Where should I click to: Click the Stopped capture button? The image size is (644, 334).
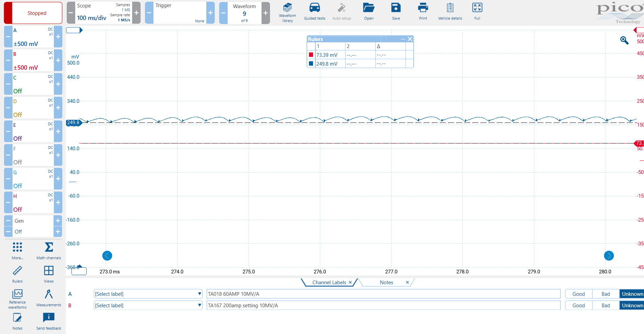33,13
